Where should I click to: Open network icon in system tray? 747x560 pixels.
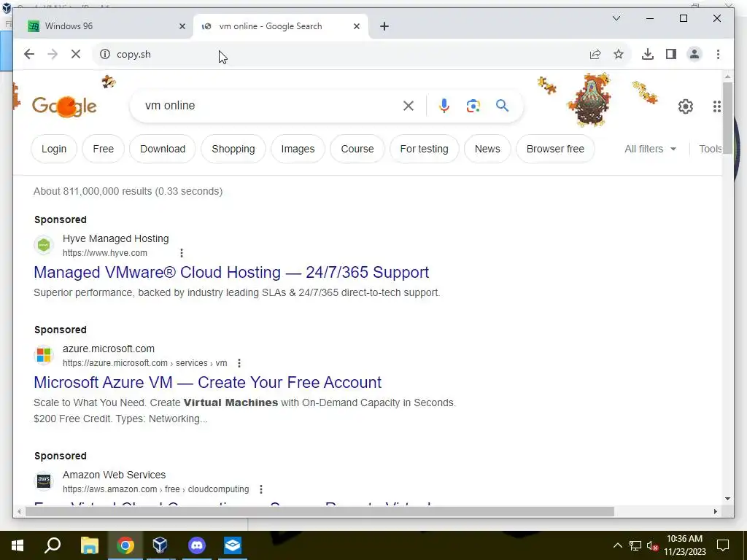pyautogui.click(x=635, y=545)
